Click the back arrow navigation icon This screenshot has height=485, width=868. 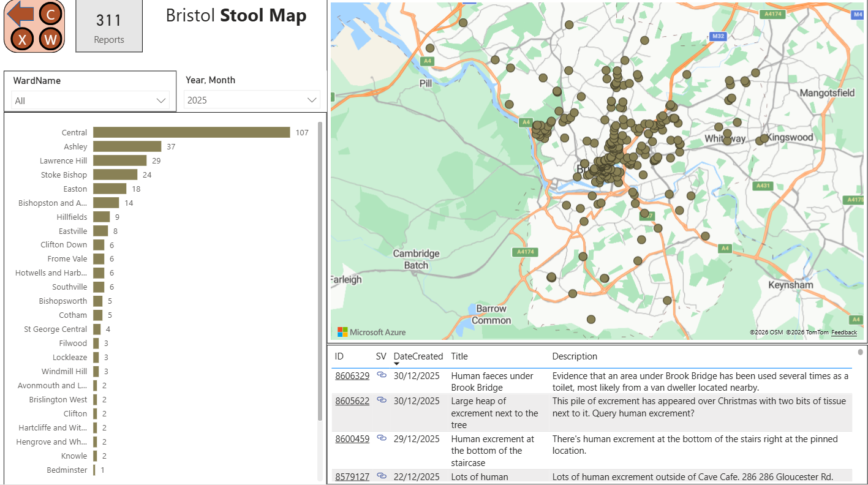pyautogui.click(x=20, y=13)
